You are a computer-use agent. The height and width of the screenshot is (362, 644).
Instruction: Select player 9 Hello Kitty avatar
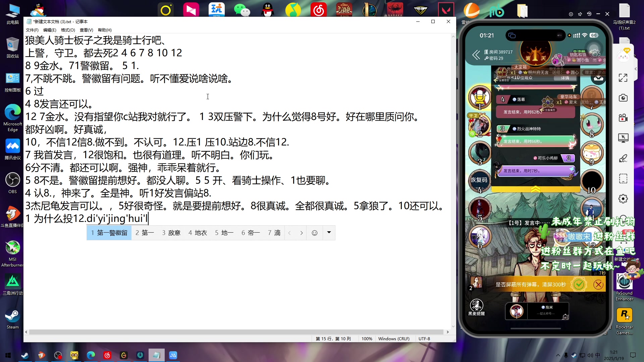[x=592, y=153]
